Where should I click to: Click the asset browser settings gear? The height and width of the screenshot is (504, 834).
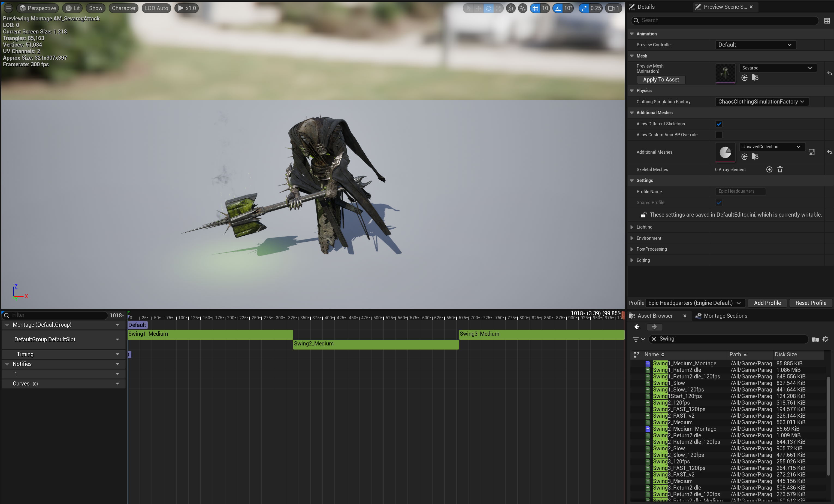point(825,339)
